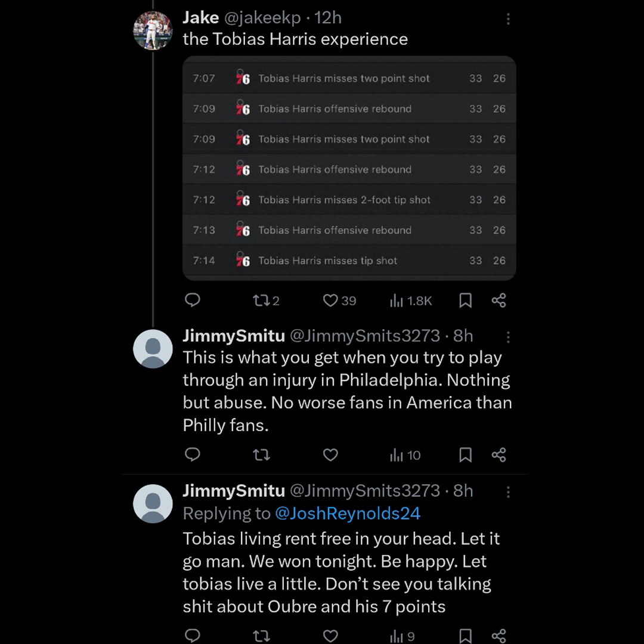This screenshot has width=644, height=644.
Task: Open the play-by-play screenshot image
Action: [x=349, y=168]
